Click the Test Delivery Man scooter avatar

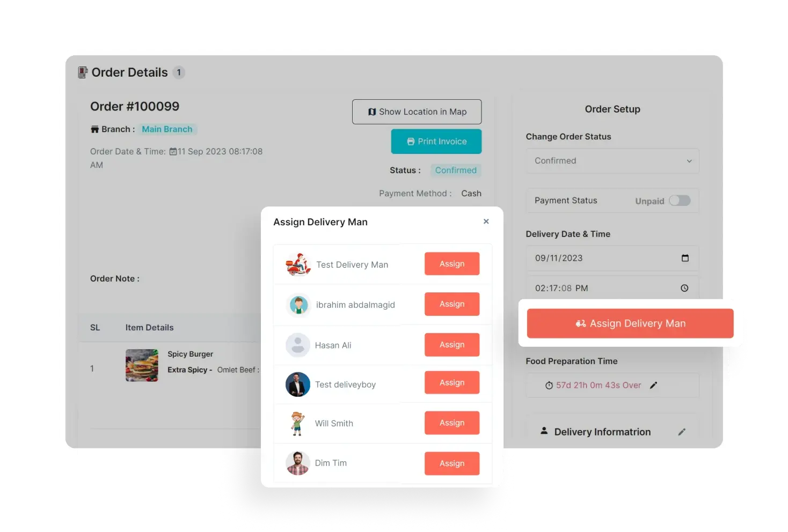pyautogui.click(x=298, y=264)
